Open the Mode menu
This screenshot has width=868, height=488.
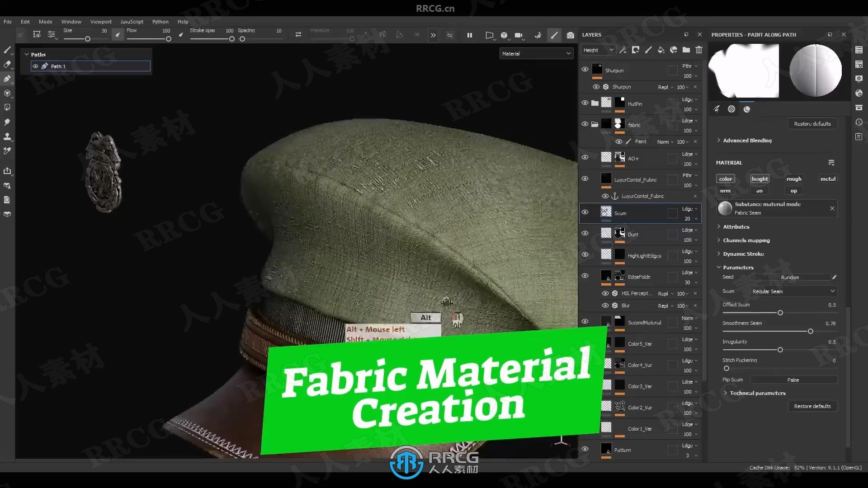coord(46,22)
